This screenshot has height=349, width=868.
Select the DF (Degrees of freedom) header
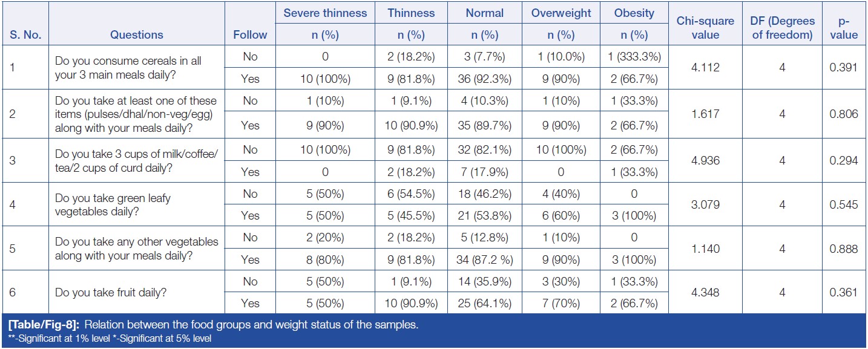781,28
